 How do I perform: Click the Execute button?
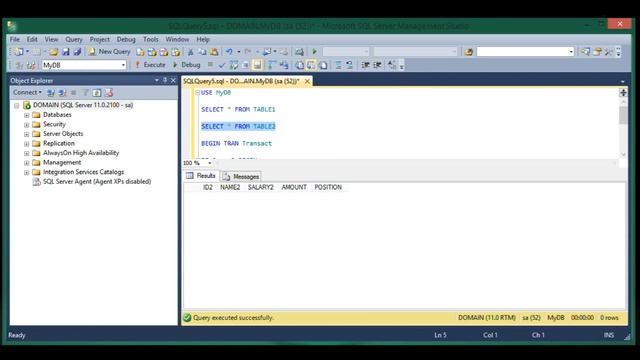click(150, 65)
